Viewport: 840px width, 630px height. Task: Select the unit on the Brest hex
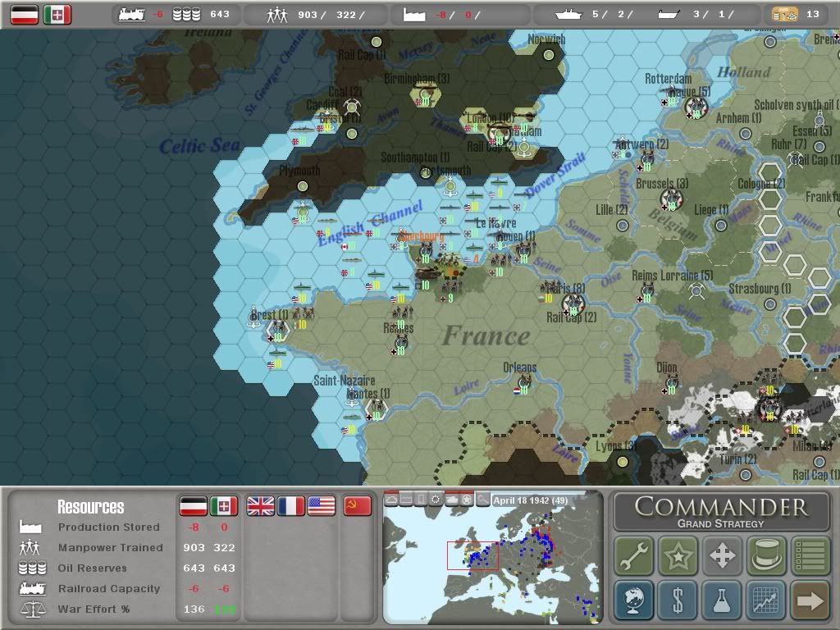pyautogui.click(x=277, y=330)
